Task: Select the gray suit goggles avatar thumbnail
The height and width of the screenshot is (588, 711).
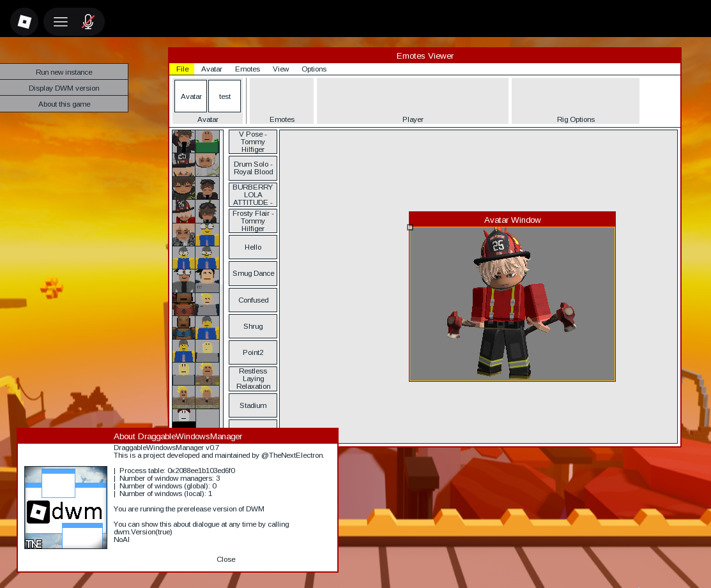Action: (x=183, y=281)
